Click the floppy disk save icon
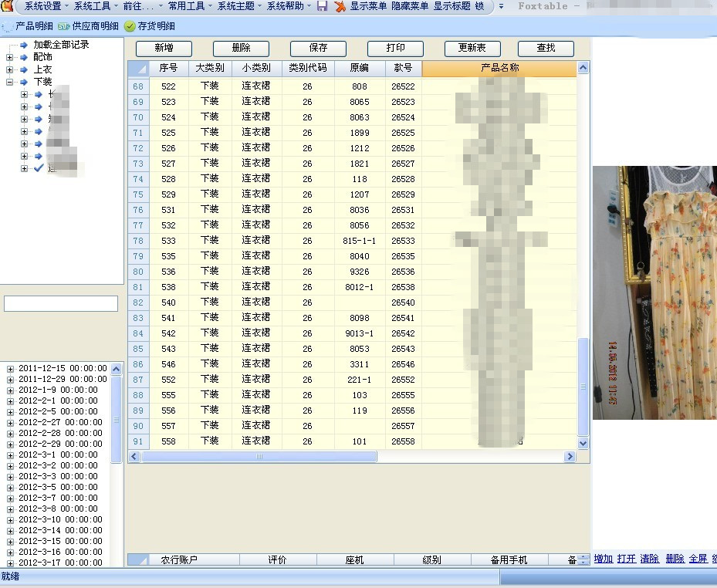This screenshot has height=588, width=717. [x=322, y=6]
